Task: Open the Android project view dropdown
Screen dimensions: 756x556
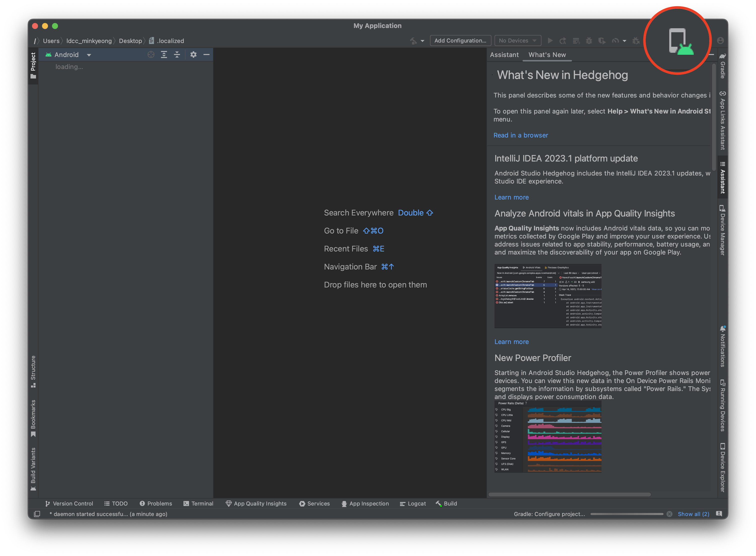Action: pyautogui.click(x=89, y=55)
